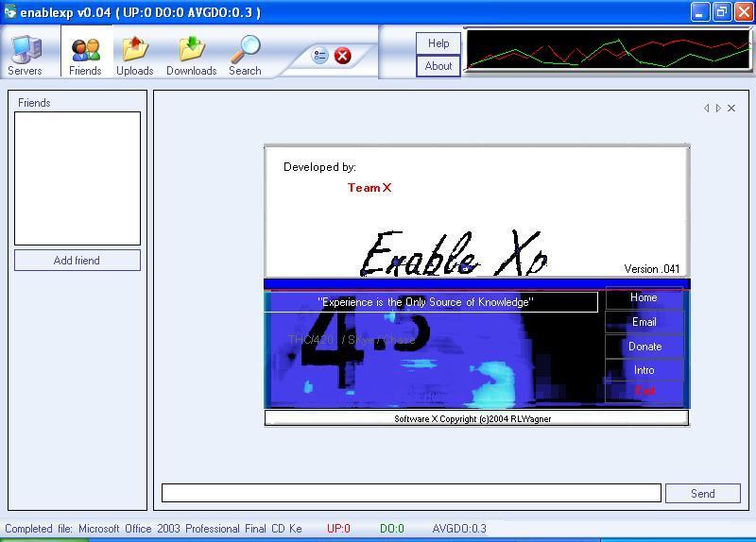Click the "Experience is the Only Source" quote
This screenshot has width=756, height=542.
coord(425,302)
